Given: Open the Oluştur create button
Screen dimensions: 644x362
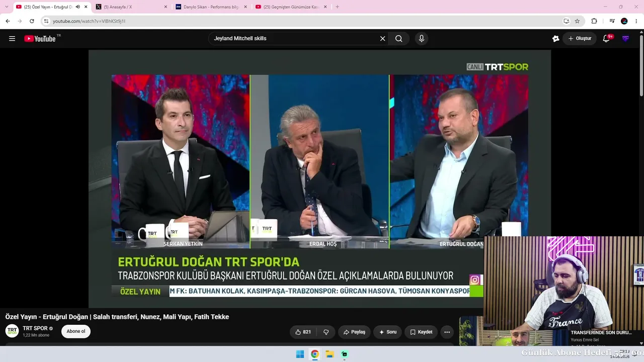Looking at the screenshot, I should point(580,39).
